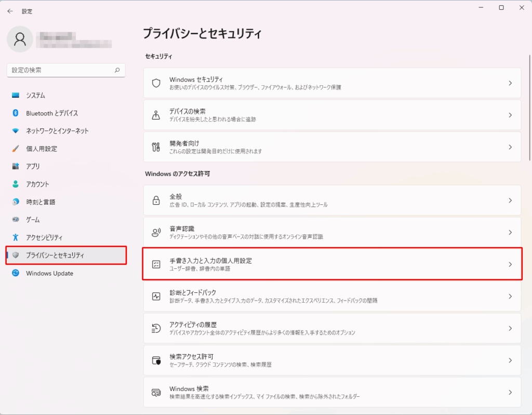Click the chevron on 全般 row

[510, 200]
